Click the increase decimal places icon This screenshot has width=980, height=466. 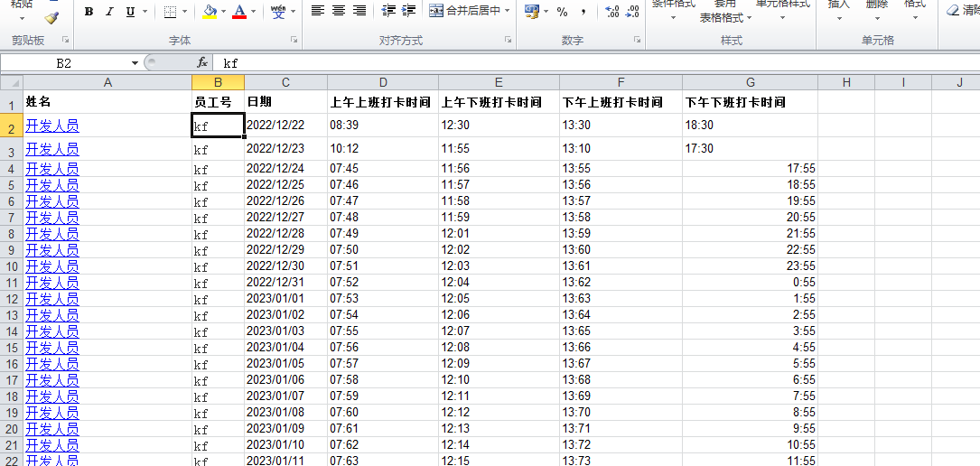tap(611, 12)
